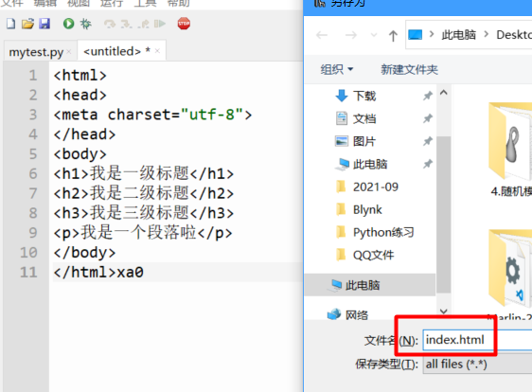Viewport: 532px width, 392px height.
Task: Click the New file icon in toolbar
Action: [x=10, y=24]
